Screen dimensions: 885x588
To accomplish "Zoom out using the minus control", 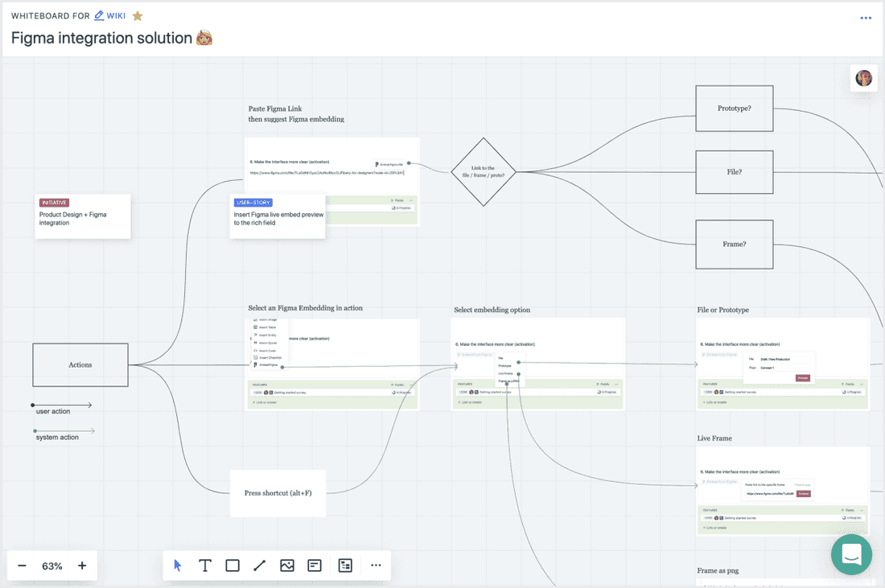I will [x=23, y=565].
